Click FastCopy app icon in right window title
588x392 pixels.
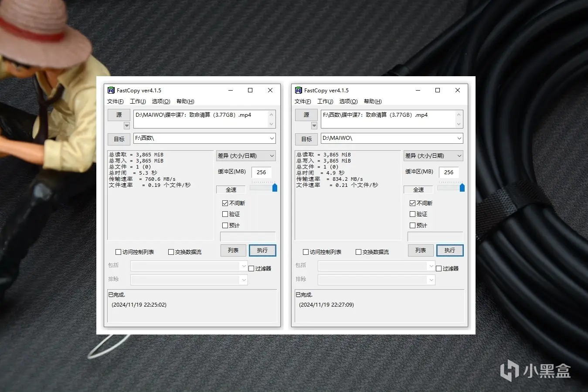click(x=299, y=90)
